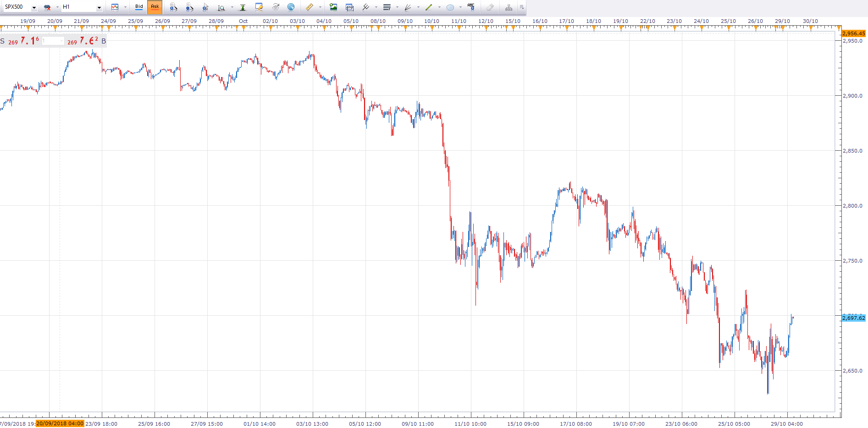Expand the trend line dropdown arrow
The height and width of the screenshot is (428, 868).
pos(439,7)
